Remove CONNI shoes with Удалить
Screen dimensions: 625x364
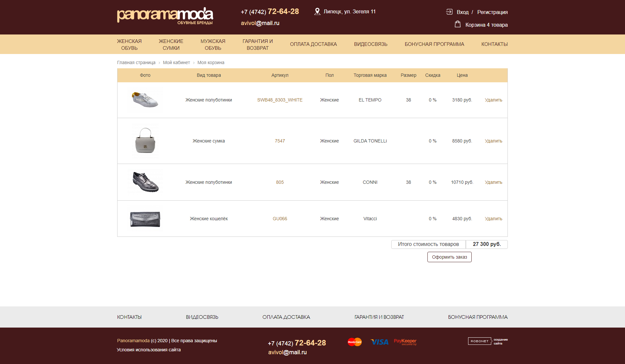[x=493, y=182]
